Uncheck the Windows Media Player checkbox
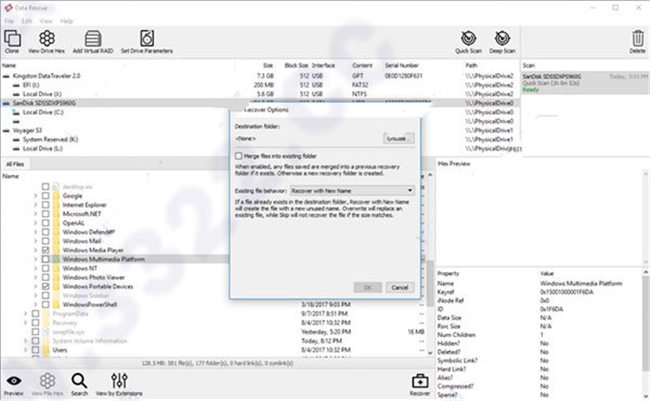The image size is (650, 401). [x=46, y=250]
